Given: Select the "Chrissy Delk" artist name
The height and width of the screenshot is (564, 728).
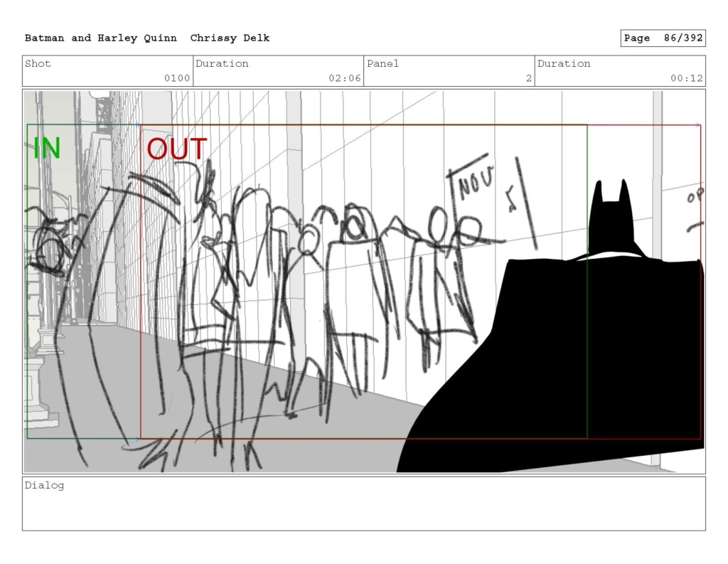Looking at the screenshot, I should [x=230, y=38].
